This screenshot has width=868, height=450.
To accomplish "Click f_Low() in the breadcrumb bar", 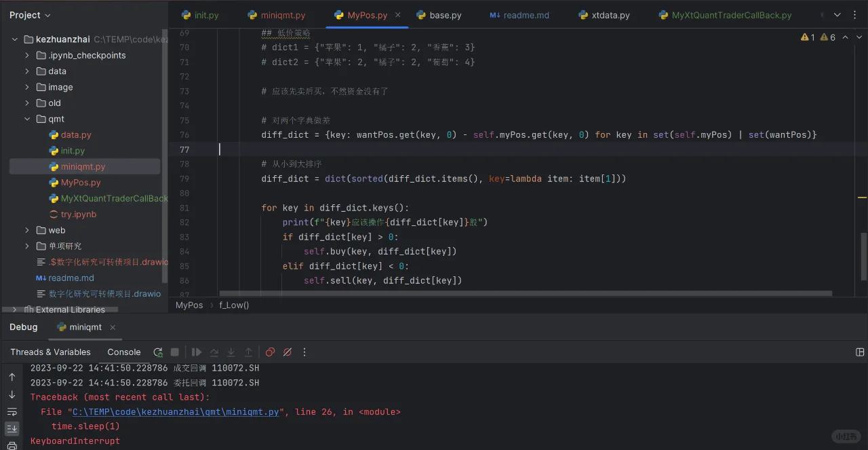I will click(x=234, y=305).
